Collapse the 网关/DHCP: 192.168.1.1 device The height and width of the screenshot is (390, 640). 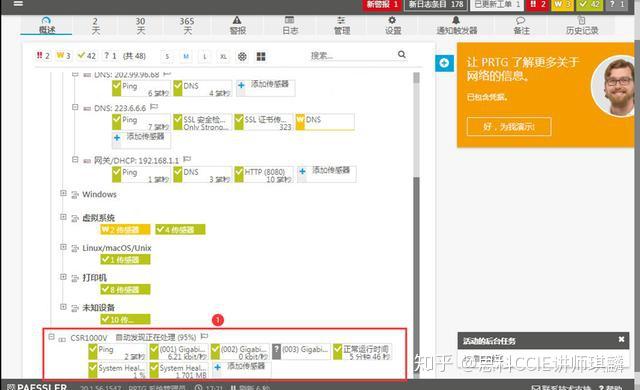coord(75,160)
